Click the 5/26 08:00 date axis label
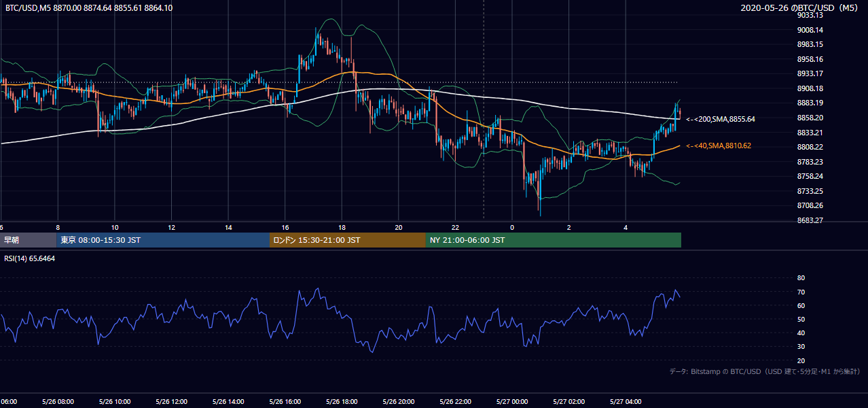This screenshot has height=408, width=868. click(x=58, y=402)
